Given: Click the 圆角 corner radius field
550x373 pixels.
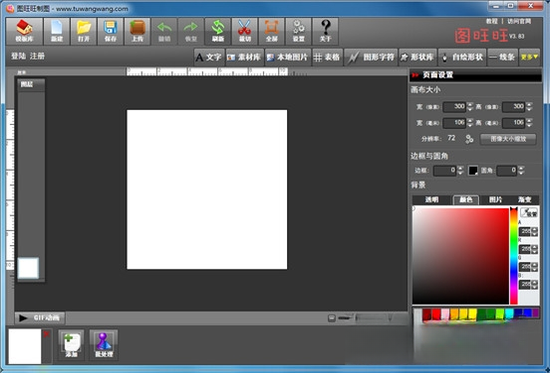Looking at the screenshot, I should click(x=507, y=171).
